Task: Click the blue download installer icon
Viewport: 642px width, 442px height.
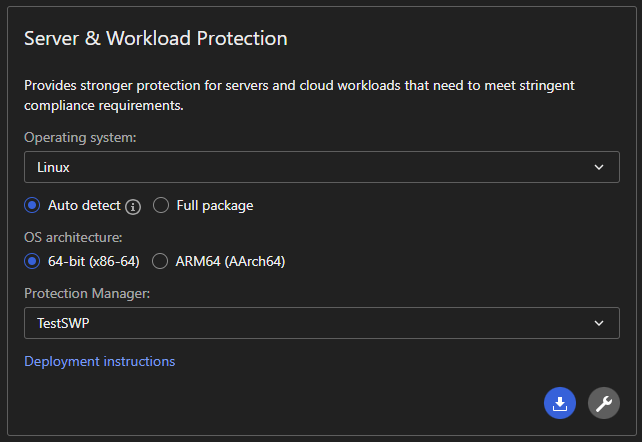Action: pyautogui.click(x=560, y=403)
